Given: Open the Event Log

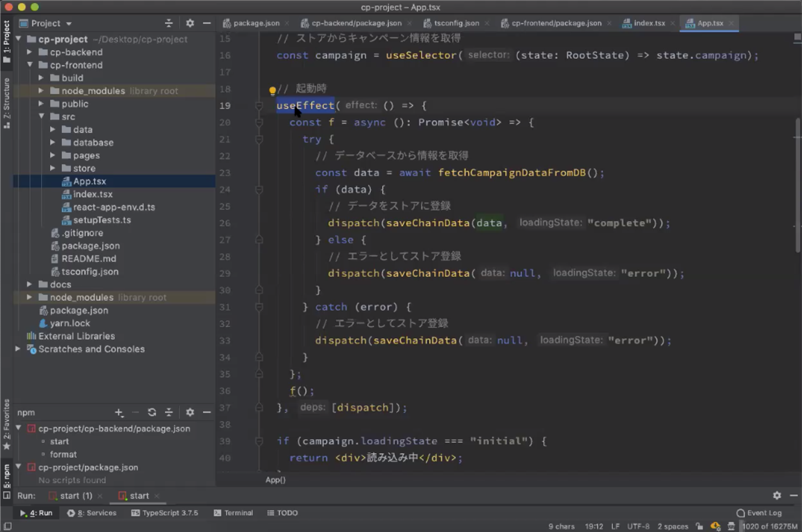Looking at the screenshot, I should click(759, 513).
